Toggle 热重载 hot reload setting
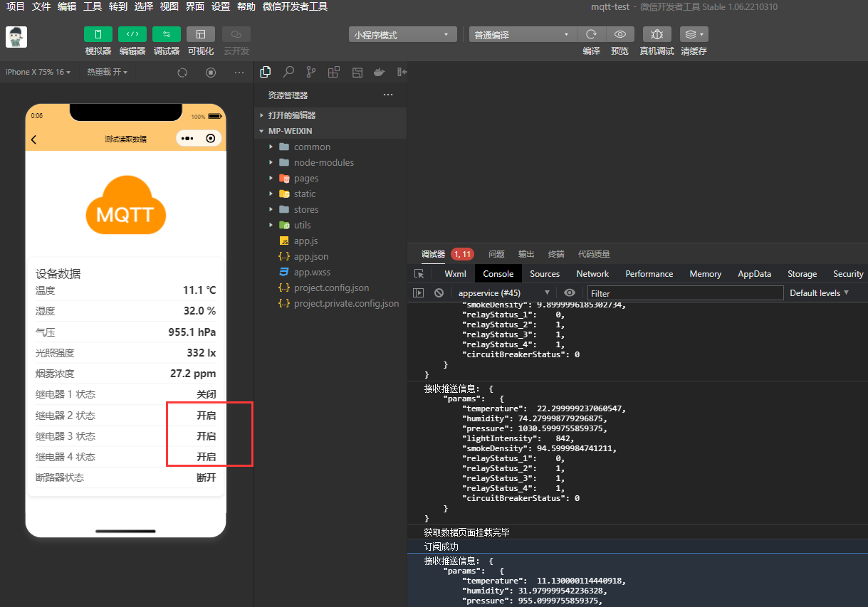 pyautogui.click(x=107, y=72)
